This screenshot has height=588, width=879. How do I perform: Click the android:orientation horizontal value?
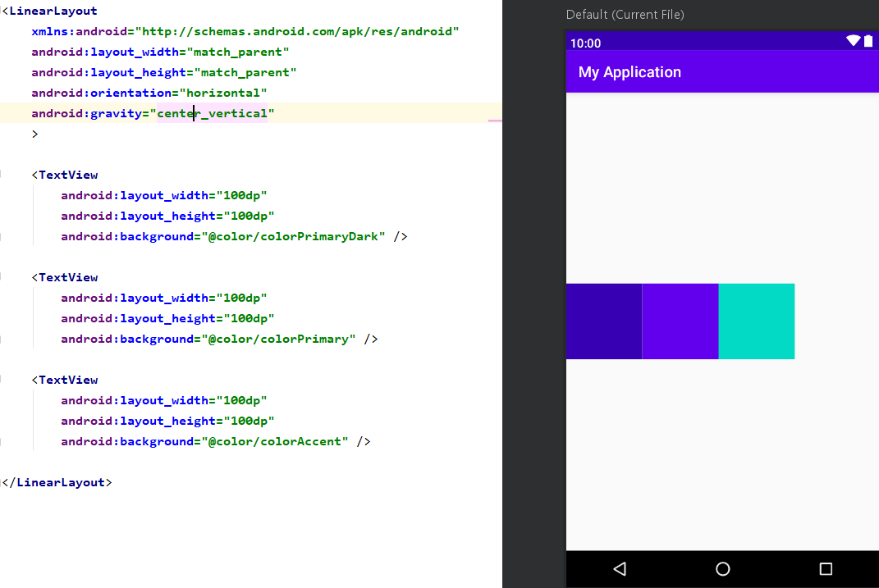tap(223, 93)
